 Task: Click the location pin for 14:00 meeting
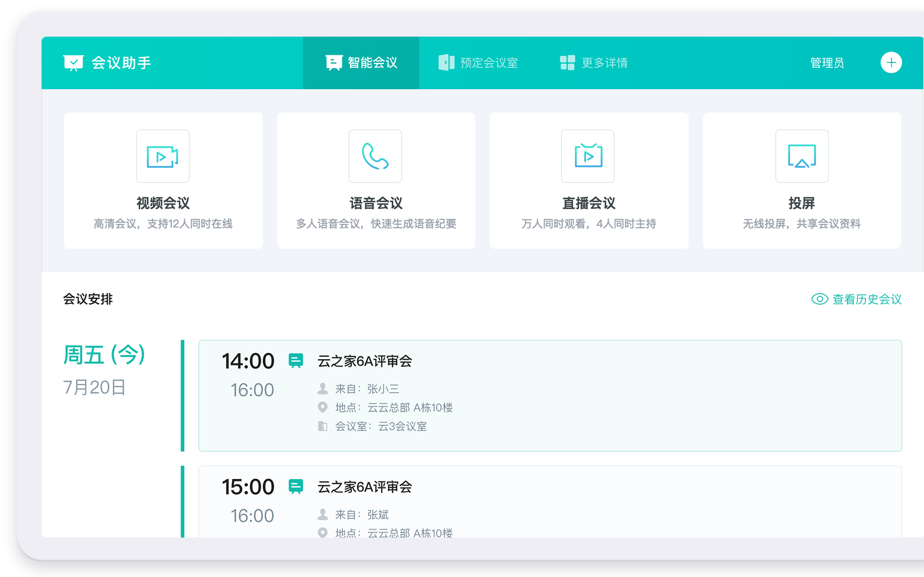(323, 407)
